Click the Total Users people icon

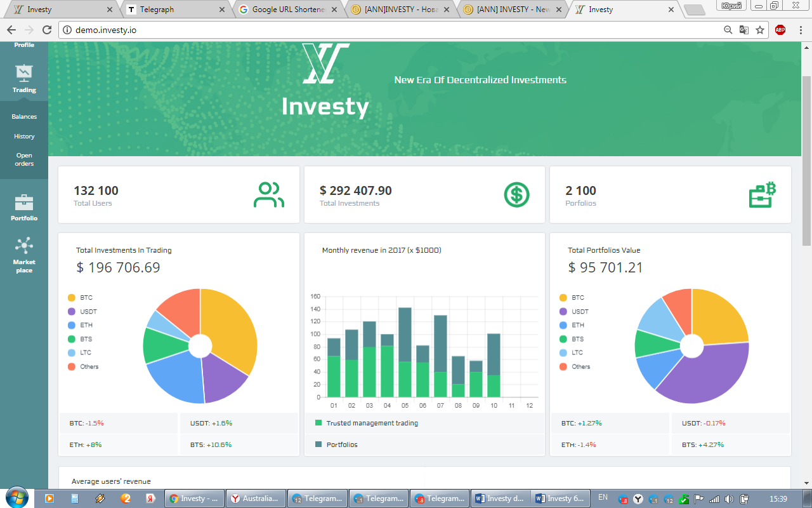[269, 195]
